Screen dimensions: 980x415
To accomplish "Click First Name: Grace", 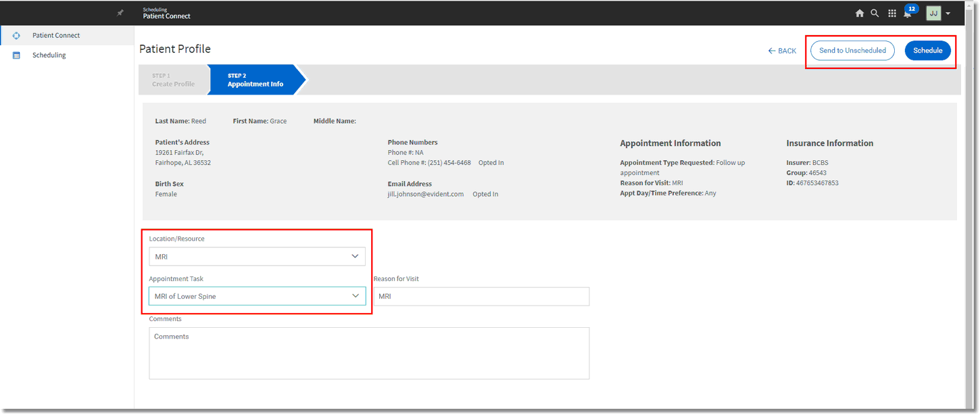I will click(260, 121).
